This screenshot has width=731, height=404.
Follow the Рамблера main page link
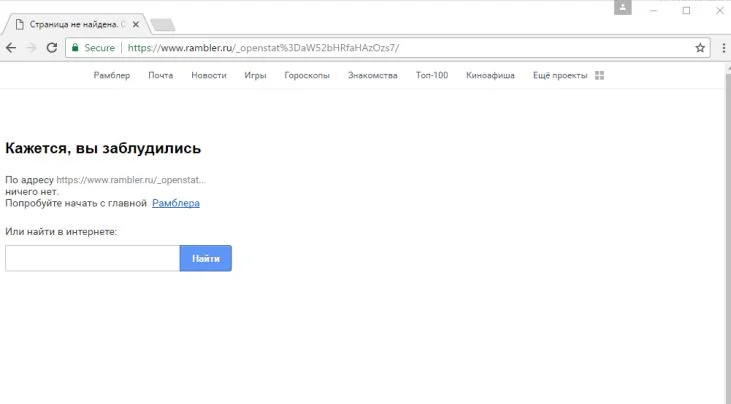176,203
